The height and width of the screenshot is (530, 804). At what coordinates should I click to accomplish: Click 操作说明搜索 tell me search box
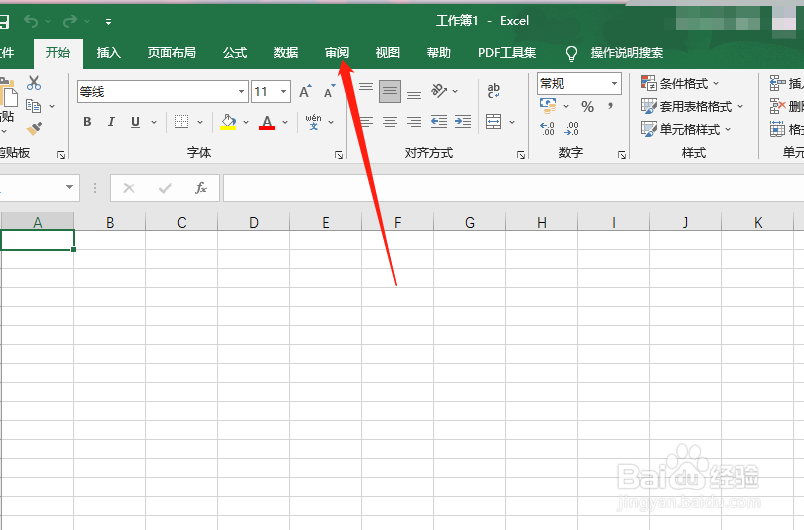pyautogui.click(x=627, y=52)
